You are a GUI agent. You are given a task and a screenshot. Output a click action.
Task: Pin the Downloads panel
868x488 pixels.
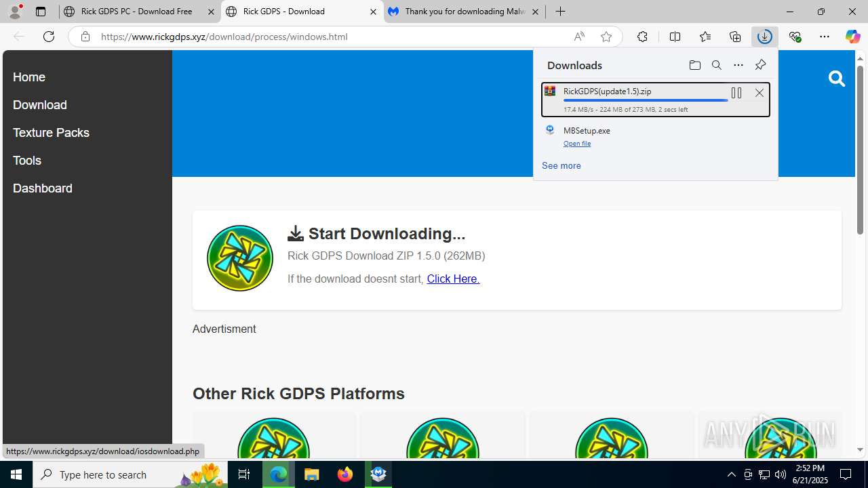pyautogui.click(x=760, y=65)
